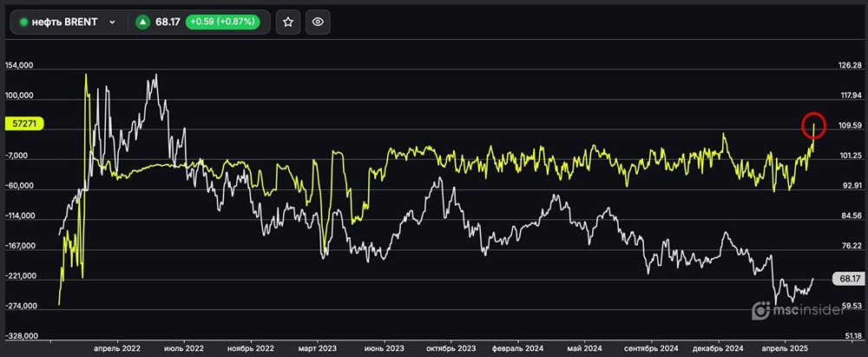Select the 68.17 price in the header
The image size is (868, 357).
(x=168, y=23)
